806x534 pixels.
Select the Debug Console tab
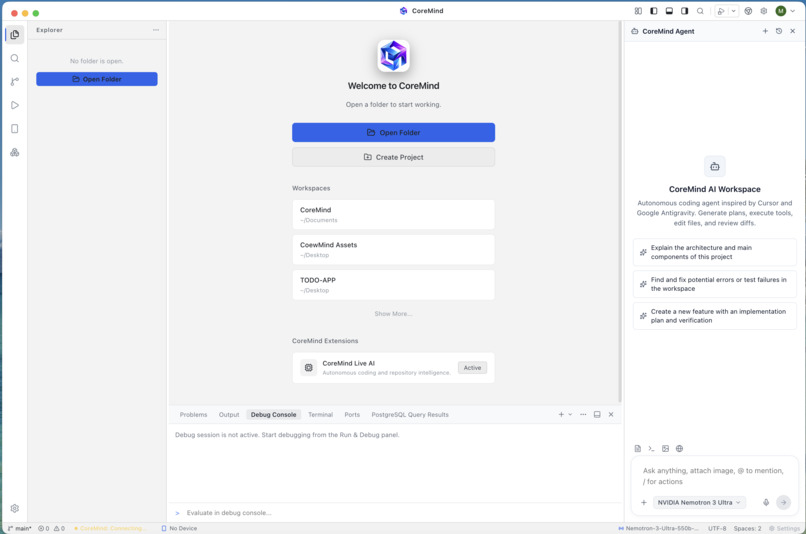[273, 414]
